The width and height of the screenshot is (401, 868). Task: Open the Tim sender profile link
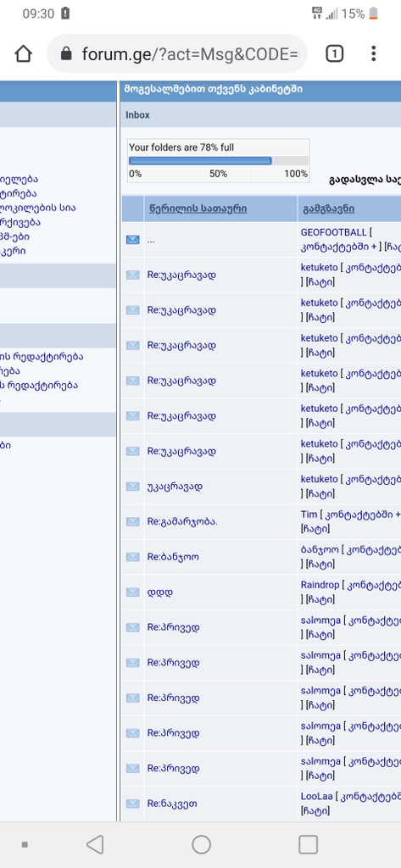click(x=309, y=515)
